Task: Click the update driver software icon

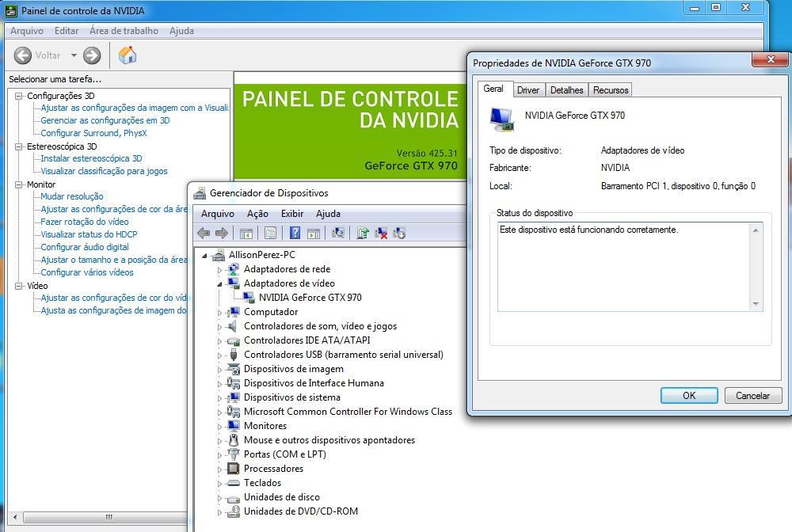Action: coord(363,233)
